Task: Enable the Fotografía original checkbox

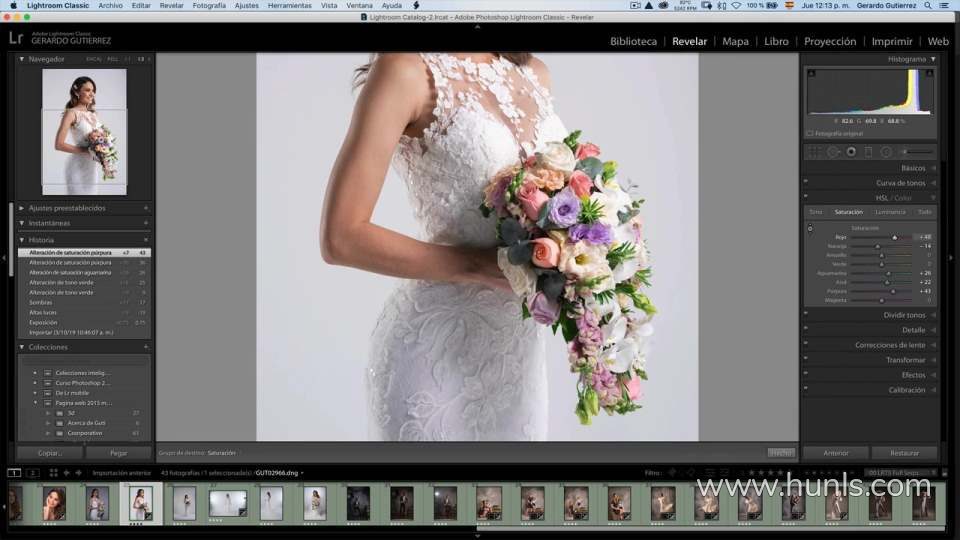Action: pyautogui.click(x=809, y=133)
